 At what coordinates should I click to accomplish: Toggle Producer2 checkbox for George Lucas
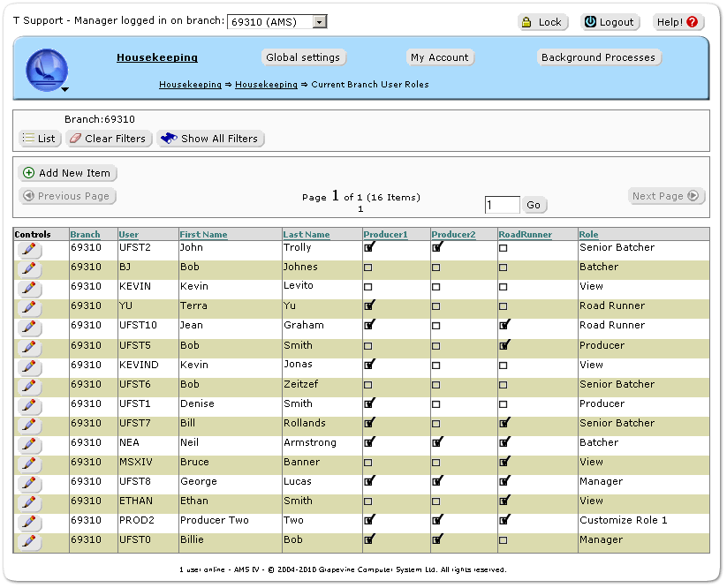click(x=436, y=482)
